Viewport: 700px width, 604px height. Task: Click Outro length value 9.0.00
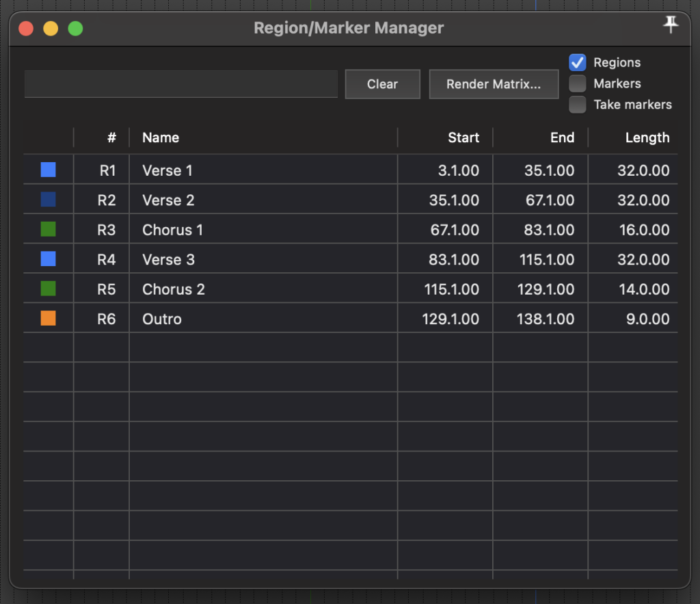(648, 319)
